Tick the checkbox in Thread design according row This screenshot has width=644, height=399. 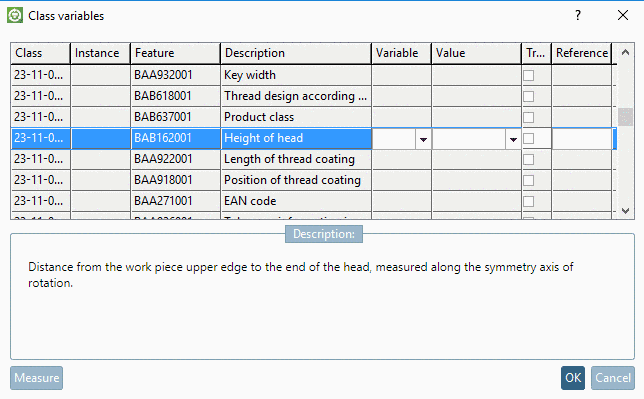pyautogui.click(x=529, y=96)
